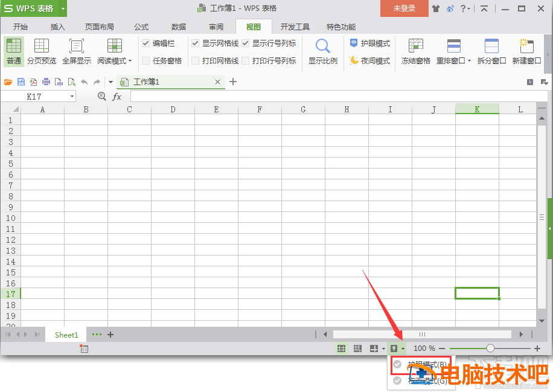
Task: Select the Sheet1 sheet tab
Action: (x=66, y=335)
